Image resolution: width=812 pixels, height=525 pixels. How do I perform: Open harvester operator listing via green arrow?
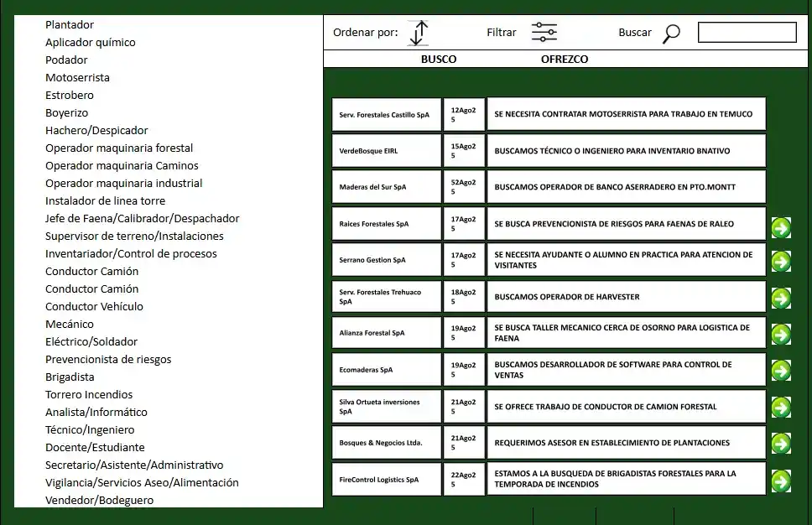pos(781,299)
